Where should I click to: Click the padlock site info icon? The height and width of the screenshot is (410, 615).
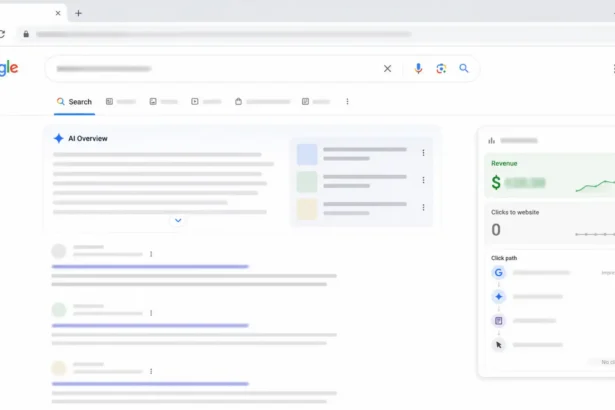pyautogui.click(x=26, y=34)
